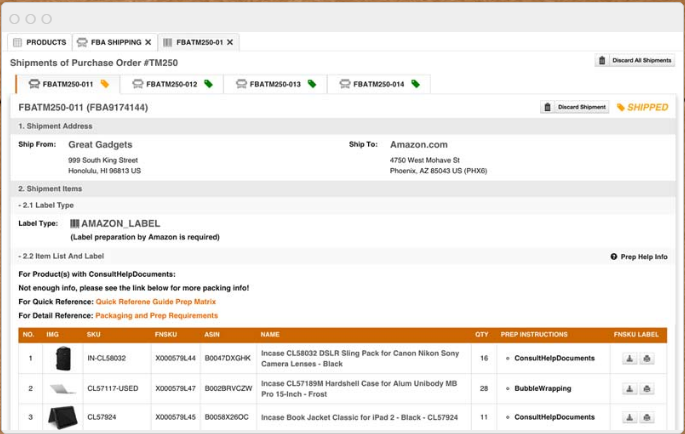Screen dimensions: 685x434
Task: Print FNSKU label for CL57924
Action: tap(647, 417)
